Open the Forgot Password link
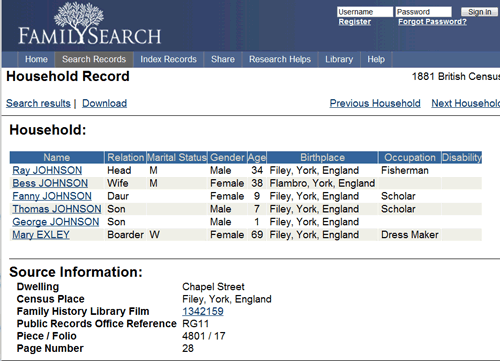500x361 pixels. tap(432, 22)
